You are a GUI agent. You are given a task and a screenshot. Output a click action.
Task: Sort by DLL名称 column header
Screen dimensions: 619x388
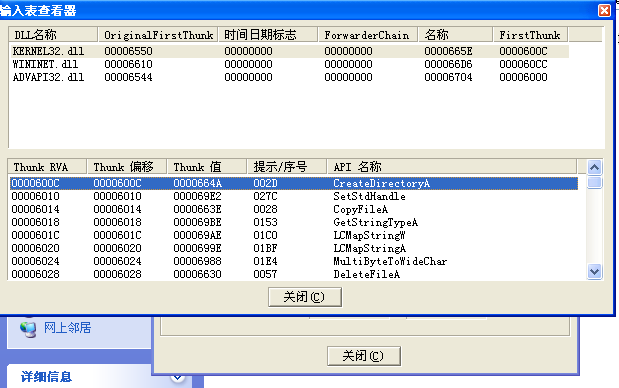coord(53,35)
